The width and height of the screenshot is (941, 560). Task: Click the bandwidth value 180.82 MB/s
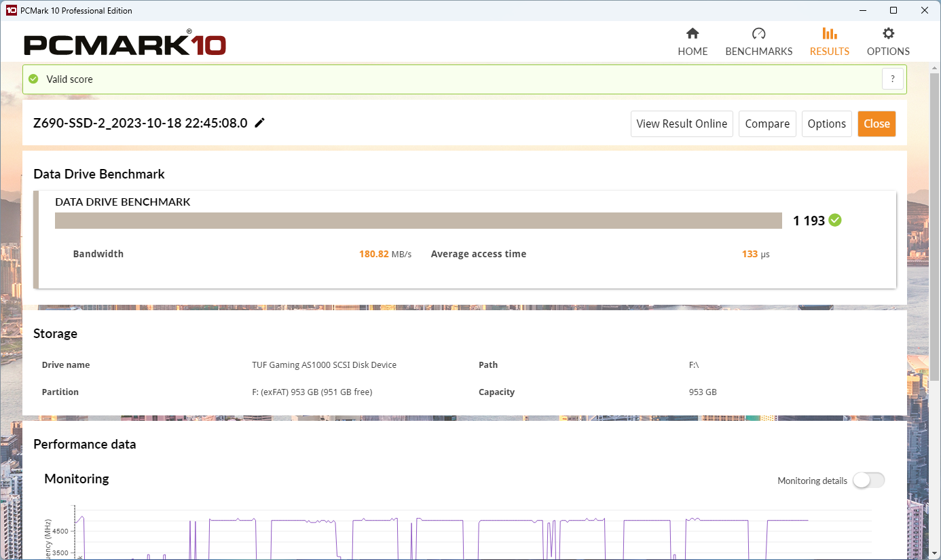[x=385, y=254]
